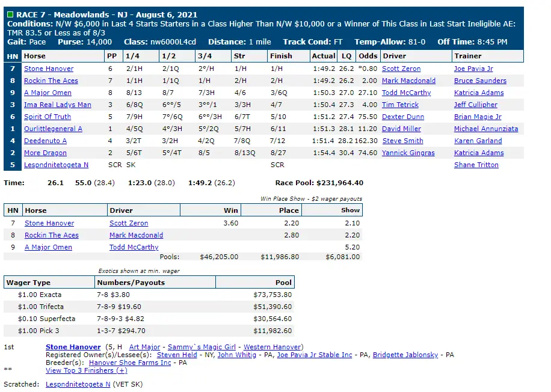Open the Deedenuto A horse link
The height and width of the screenshot is (392, 551).
pyautogui.click(x=45, y=141)
